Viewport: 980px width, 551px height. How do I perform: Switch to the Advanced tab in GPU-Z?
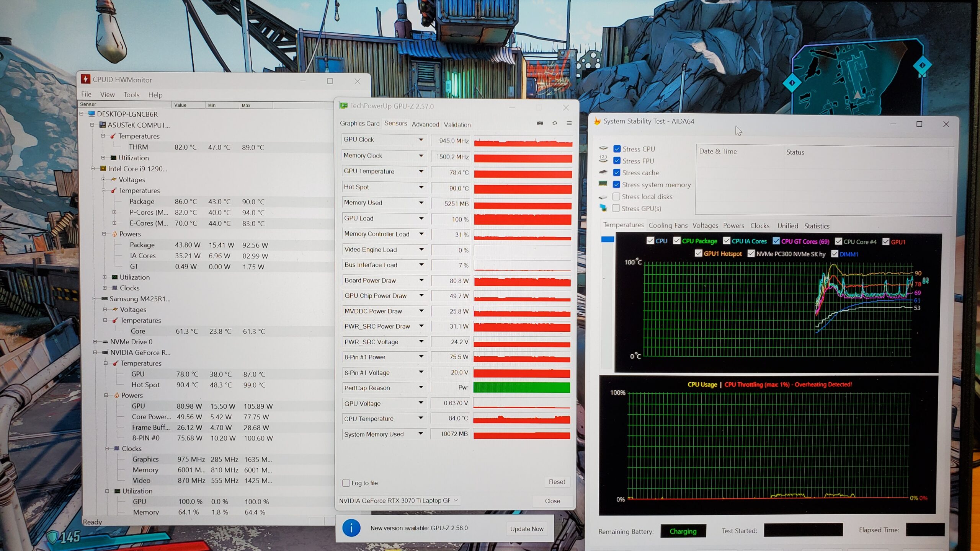(x=425, y=124)
